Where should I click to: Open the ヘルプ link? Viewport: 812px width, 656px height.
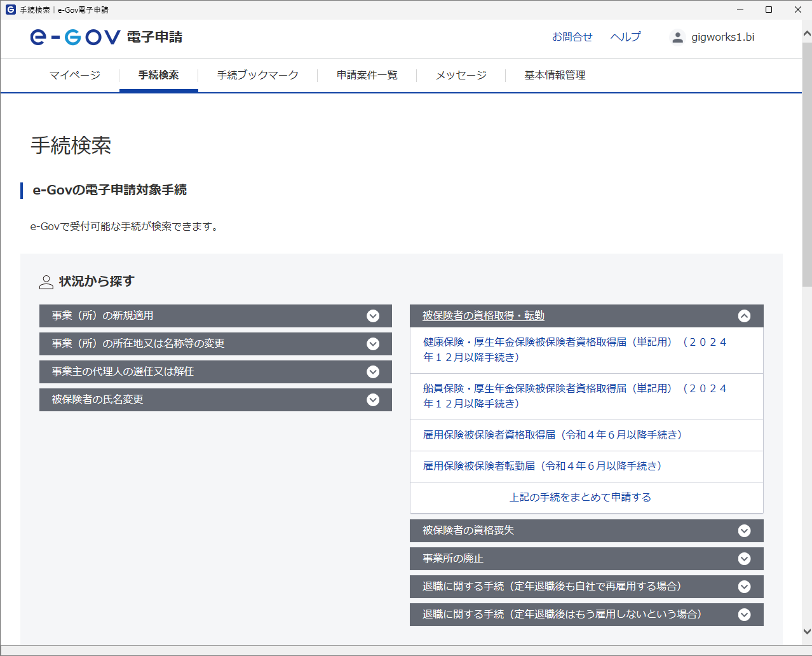626,37
